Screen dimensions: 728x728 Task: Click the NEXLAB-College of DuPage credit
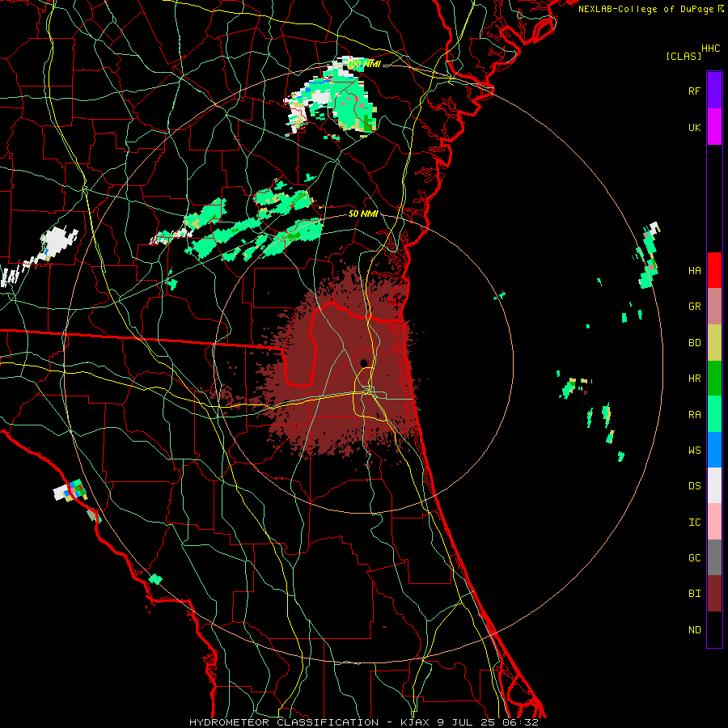click(651, 9)
